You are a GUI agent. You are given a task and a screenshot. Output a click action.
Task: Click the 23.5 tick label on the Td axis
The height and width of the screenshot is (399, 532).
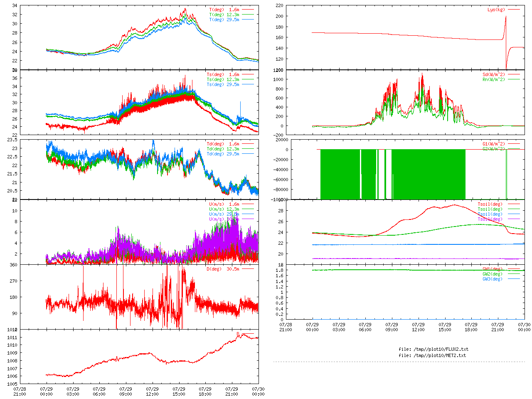tap(12, 140)
